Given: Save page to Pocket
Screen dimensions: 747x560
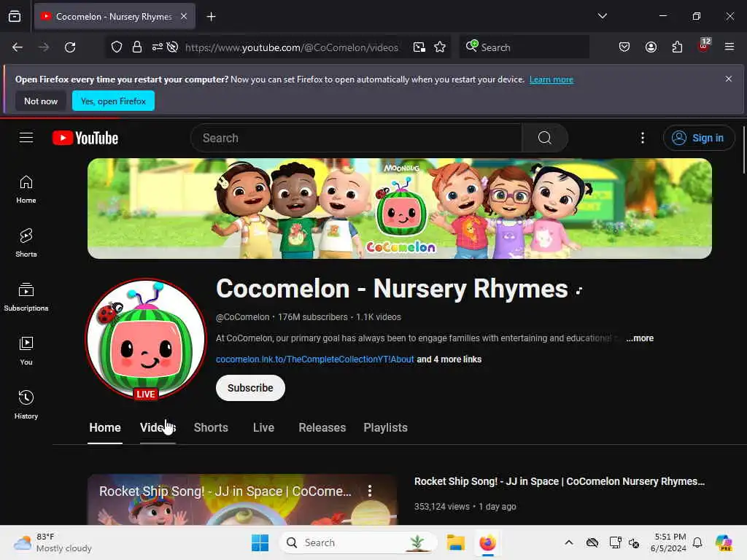Looking at the screenshot, I should [624, 47].
